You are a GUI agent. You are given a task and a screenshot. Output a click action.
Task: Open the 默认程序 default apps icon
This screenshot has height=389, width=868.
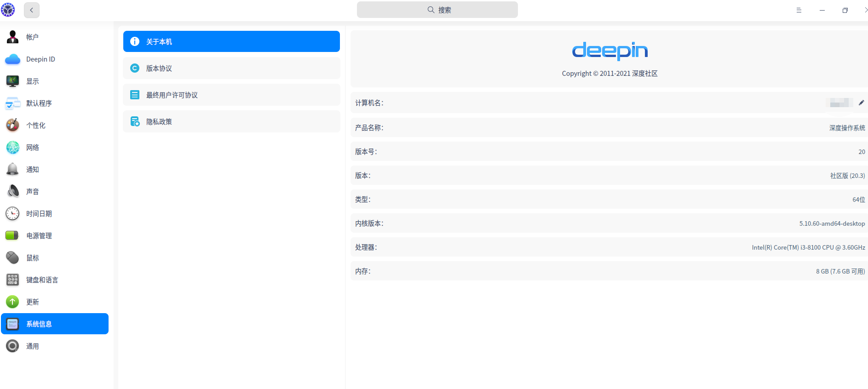12,103
